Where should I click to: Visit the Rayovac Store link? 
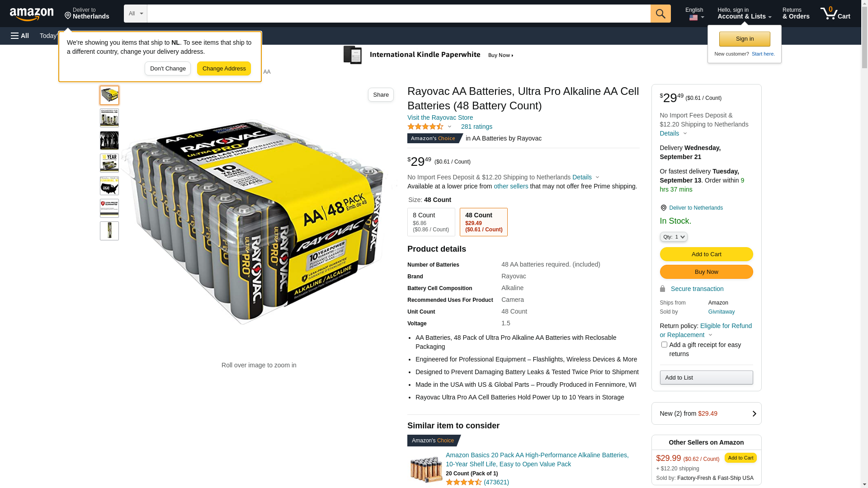[440, 117]
